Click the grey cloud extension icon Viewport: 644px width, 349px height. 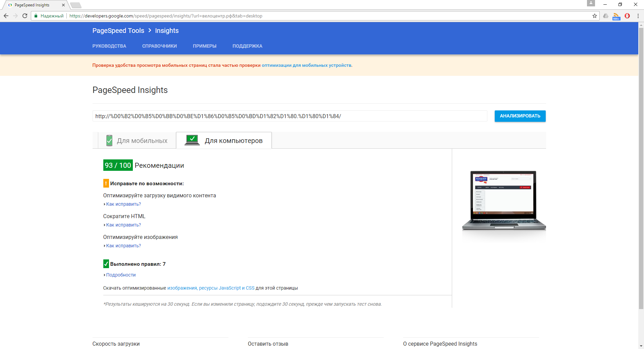click(x=606, y=16)
